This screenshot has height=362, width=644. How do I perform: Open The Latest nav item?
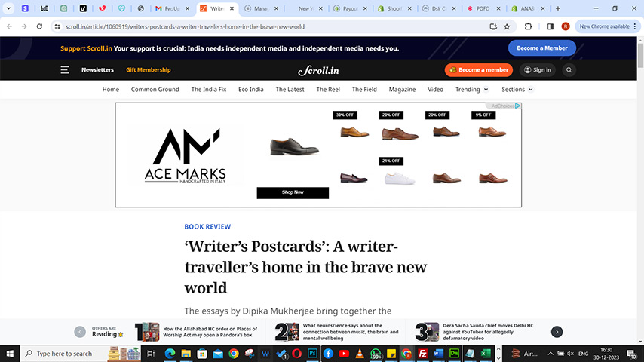[290, 89]
